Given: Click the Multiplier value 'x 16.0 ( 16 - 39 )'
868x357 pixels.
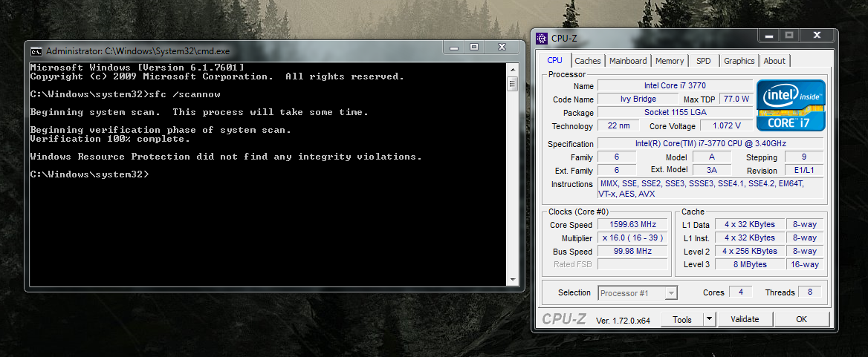Looking at the screenshot, I should (632, 238).
